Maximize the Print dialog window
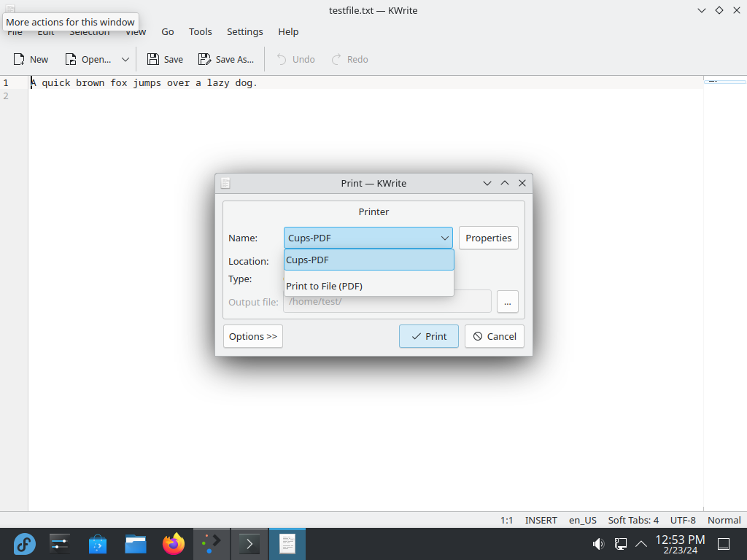Image resolution: width=747 pixels, height=560 pixels. click(x=505, y=183)
